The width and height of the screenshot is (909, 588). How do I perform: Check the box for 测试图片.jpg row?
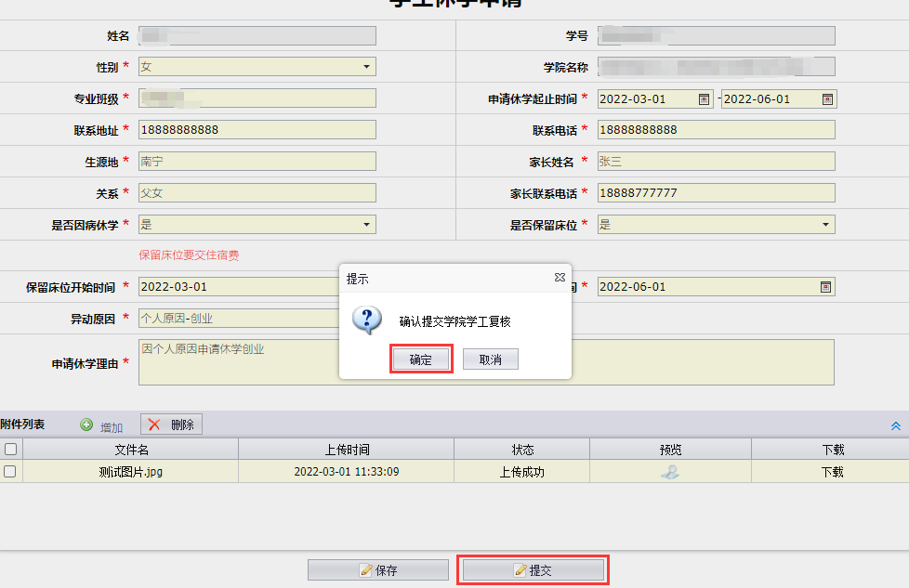tap(10, 472)
